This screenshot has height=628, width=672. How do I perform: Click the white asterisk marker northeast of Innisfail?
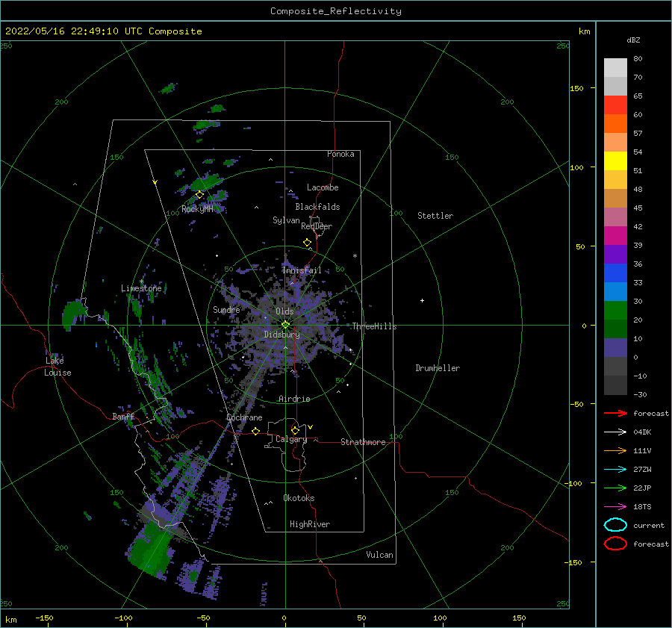pyautogui.click(x=355, y=256)
